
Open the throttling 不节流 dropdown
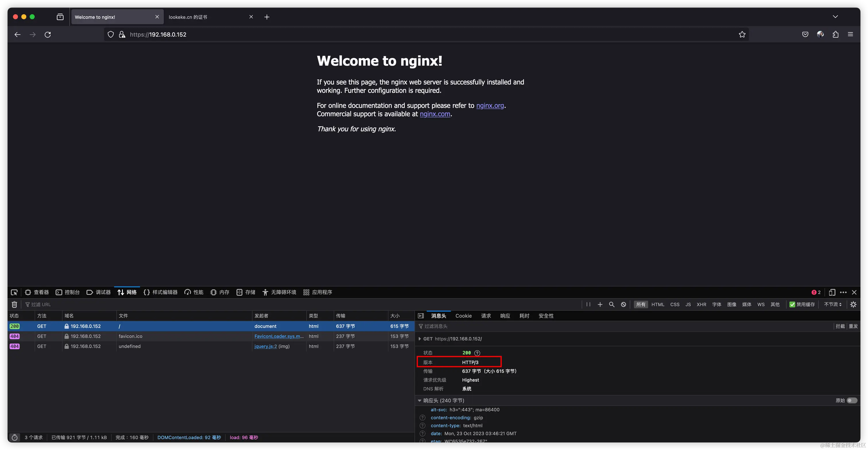tap(833, 304)
